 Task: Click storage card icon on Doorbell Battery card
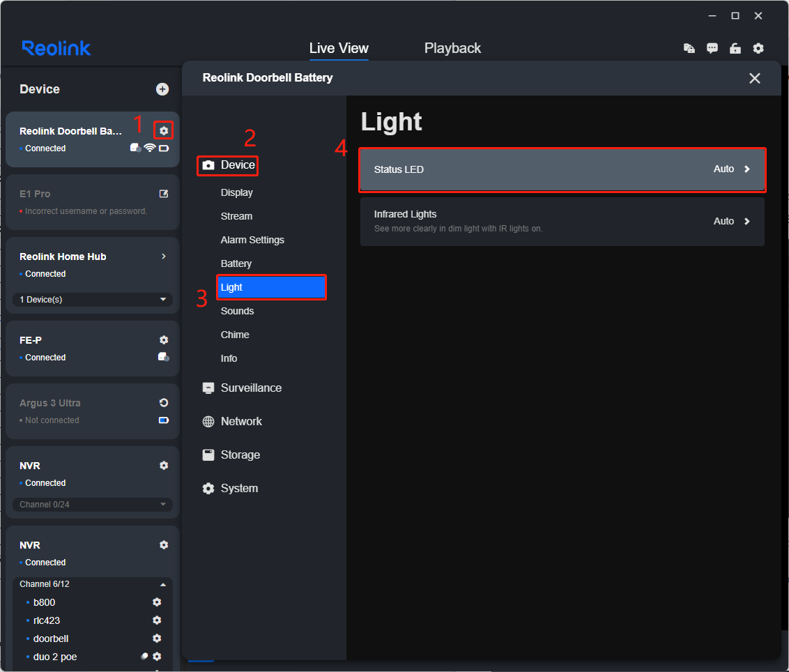pyautogui.click(x=135, y=148)
